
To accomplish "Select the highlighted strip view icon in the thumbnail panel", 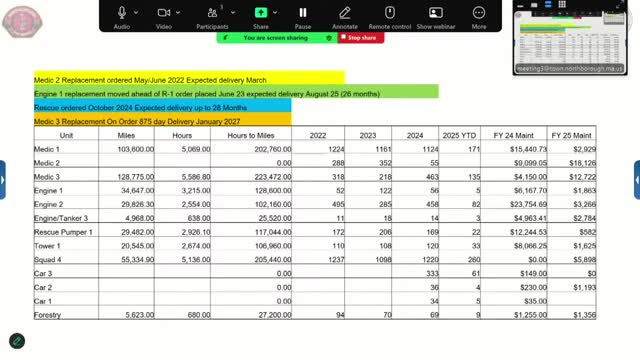I will click(548, 4).
